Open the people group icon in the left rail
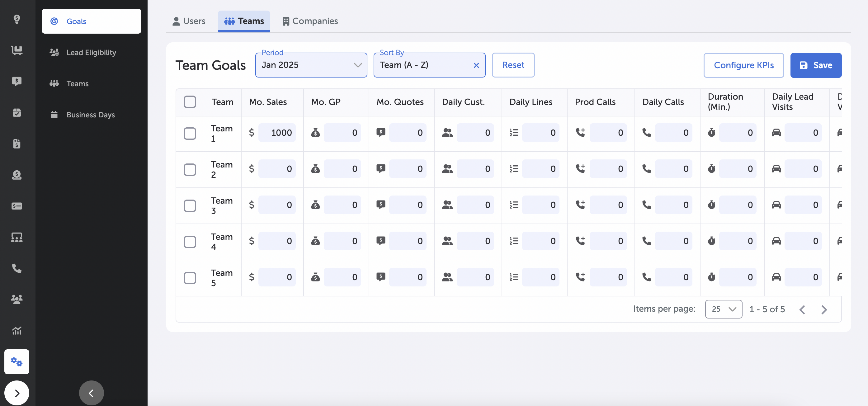 coord(17,299)
